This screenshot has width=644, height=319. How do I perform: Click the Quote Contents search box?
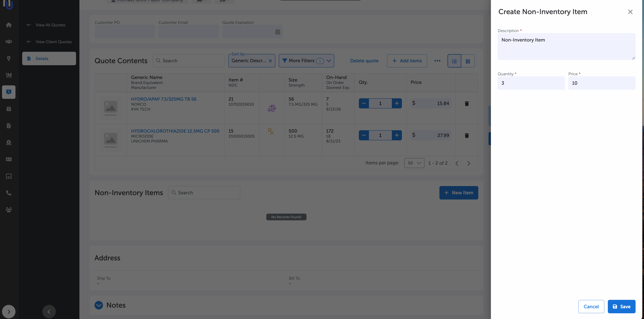coord(188,61)
